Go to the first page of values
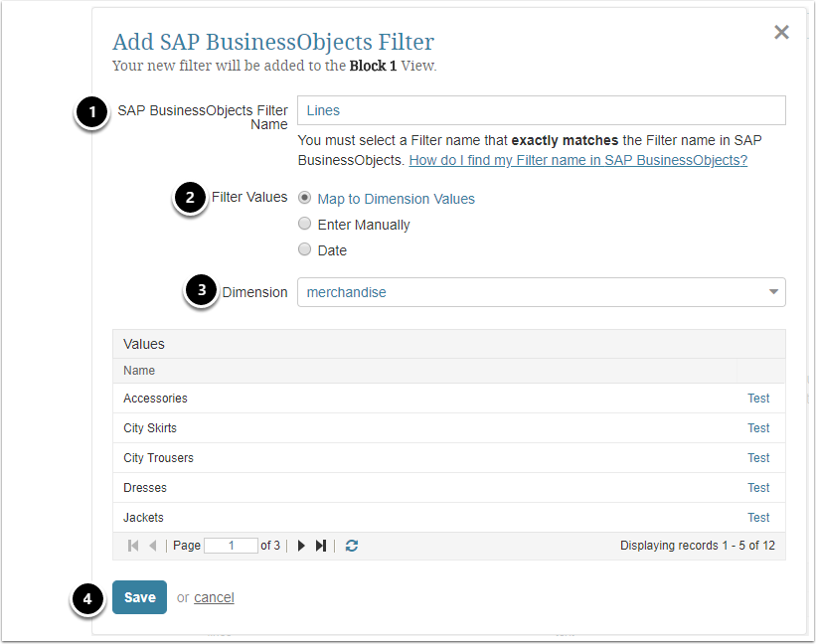The image size is (816, 644). (133, 546)
